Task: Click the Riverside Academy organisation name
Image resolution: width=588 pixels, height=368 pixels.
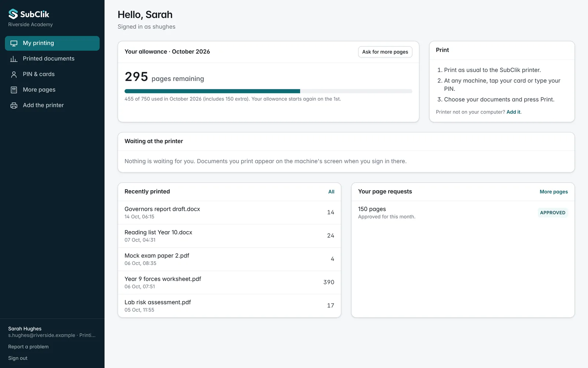Action: [x=31, y=25]
